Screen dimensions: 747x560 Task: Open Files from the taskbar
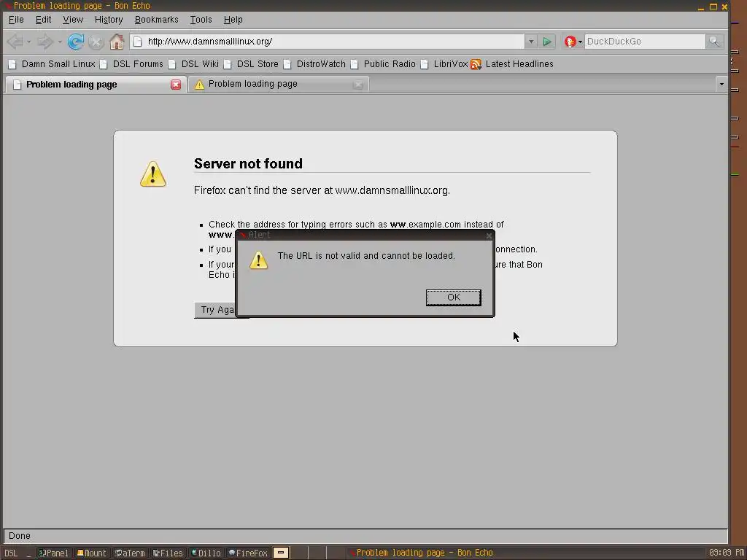(168, 553)
